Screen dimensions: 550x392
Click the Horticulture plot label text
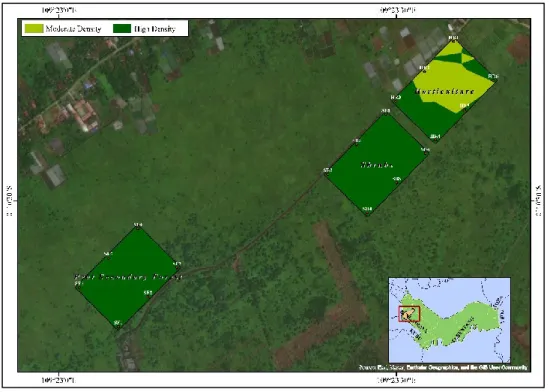coord(445,91)
